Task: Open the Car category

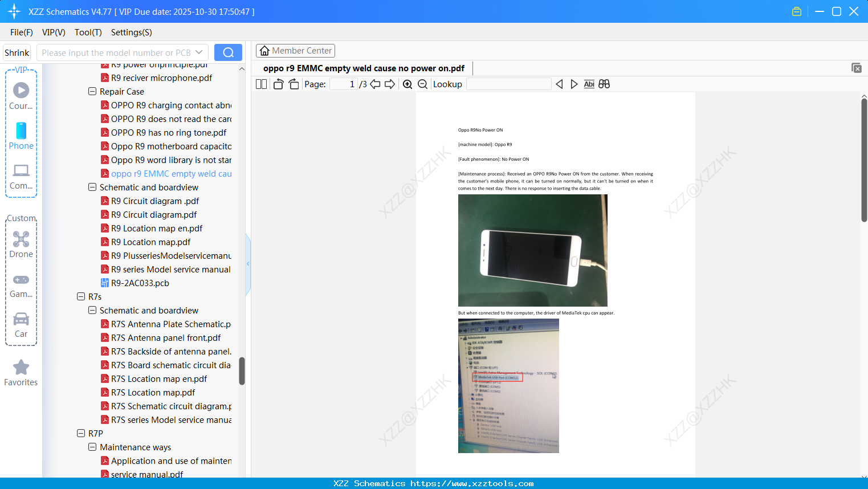Action: point(21,324)
